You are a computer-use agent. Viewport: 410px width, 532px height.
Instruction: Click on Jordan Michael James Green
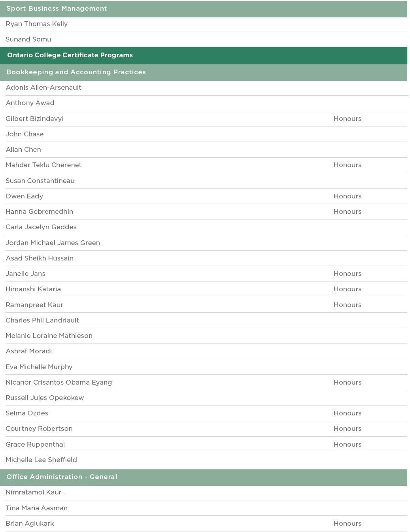(x=53, y=243)
